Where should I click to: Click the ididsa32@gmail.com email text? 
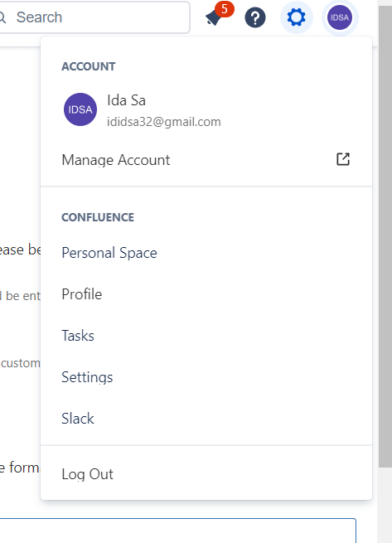(164, 122)
